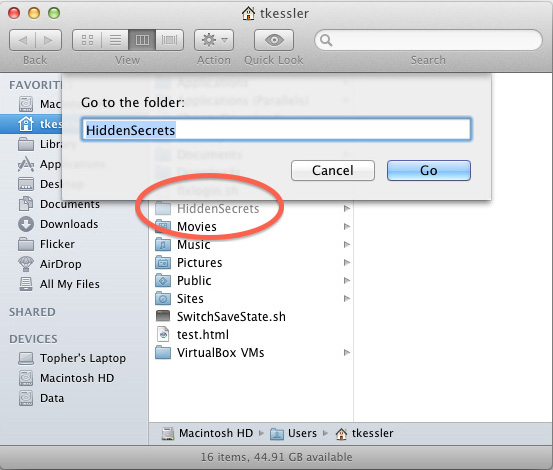Click the Search field in the toolbar

[x=428, y=40]
